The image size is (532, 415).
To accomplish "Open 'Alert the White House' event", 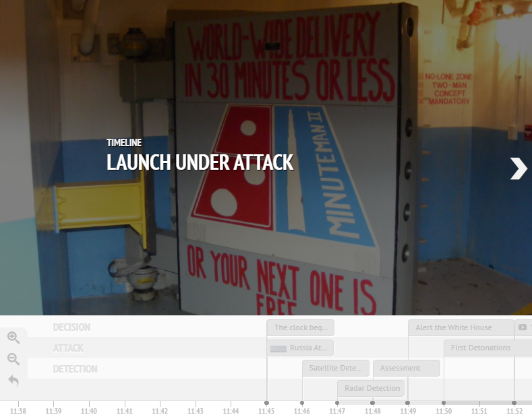I will pos(461,327).
